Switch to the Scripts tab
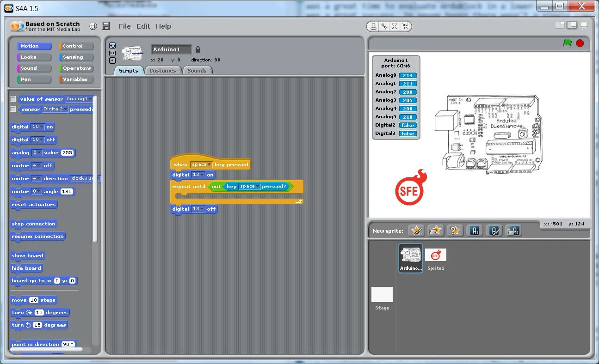Image resolution: width=599 pixels, height=364 pixels. [128, 71]
